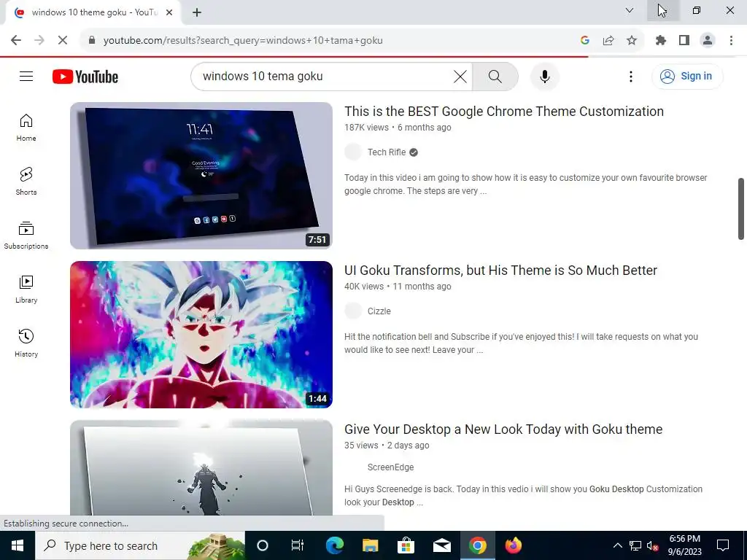Screen dimensions: 747x560
Task: Open Mail app from taskbar
Action: tap(441, 545)
